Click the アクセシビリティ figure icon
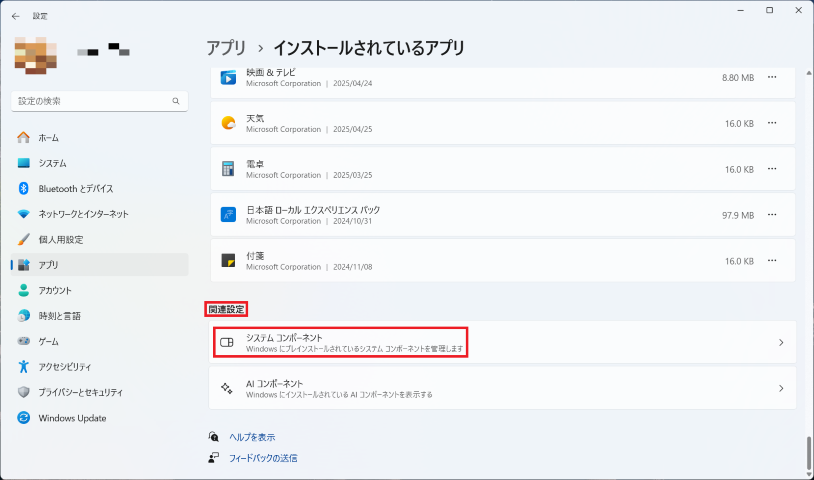The image size is (814, 480). pyautogui.click(x=23, y=366)
